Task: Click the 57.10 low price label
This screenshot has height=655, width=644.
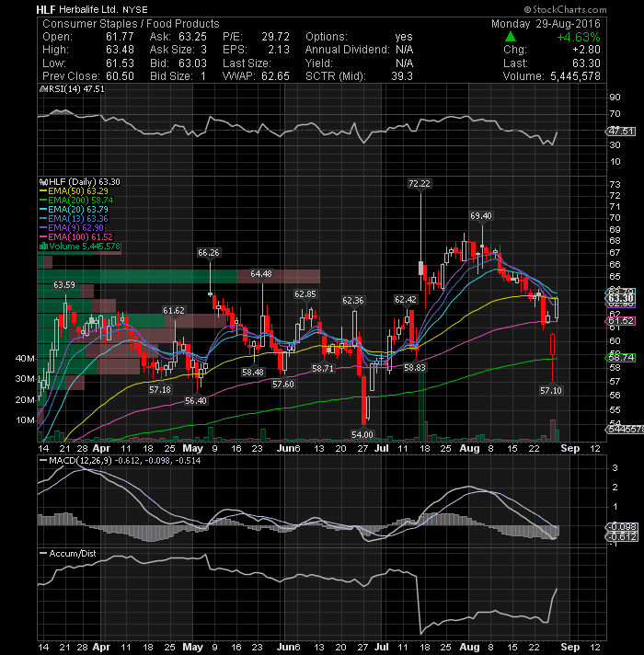Action: [x=551, y=391]
